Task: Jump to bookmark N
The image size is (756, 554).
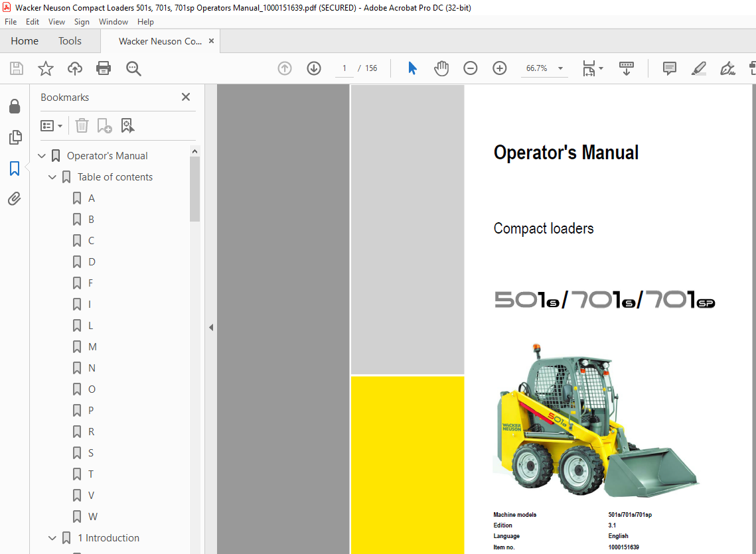Action: click(92, 368)
